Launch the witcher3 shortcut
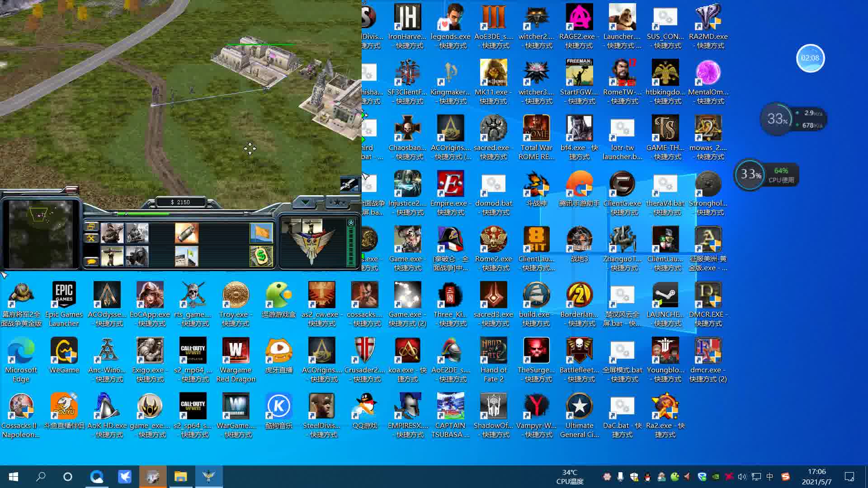The image size is (868, 488). point(536,82)
